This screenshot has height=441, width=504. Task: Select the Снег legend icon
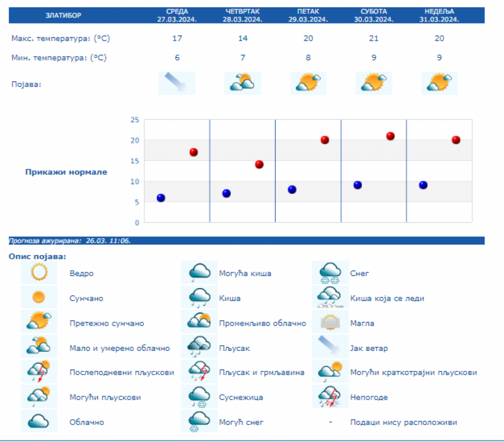point(330,273)
